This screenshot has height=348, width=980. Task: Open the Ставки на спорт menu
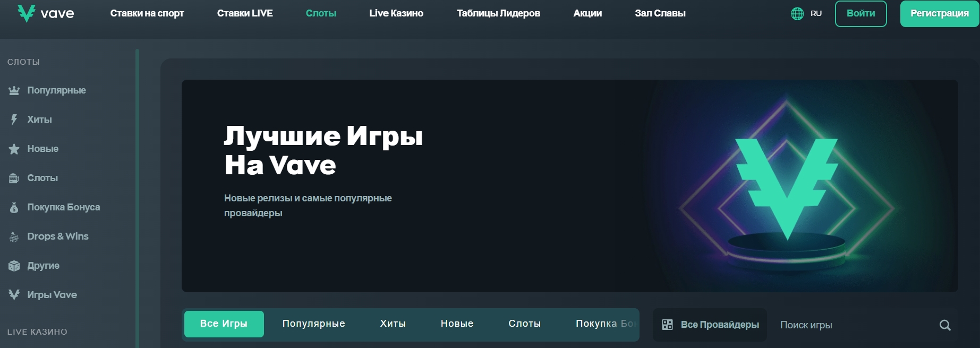(147, 13)
